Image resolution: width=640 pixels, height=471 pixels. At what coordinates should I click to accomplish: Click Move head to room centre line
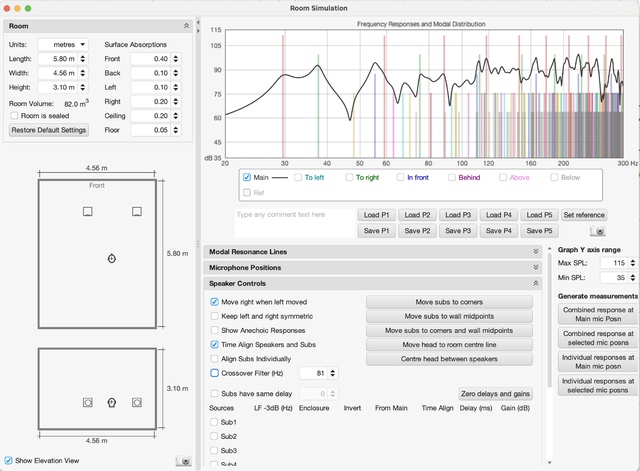pos(449,344)
